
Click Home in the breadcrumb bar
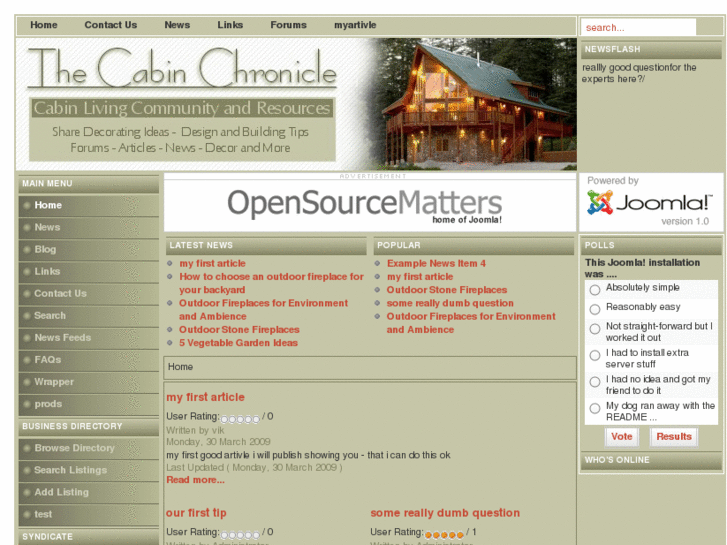pos(180,367)
